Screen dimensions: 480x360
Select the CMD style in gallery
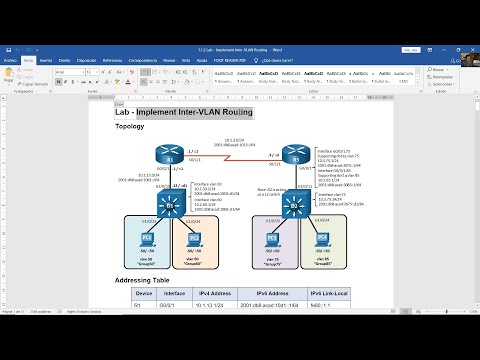[404, 77]
